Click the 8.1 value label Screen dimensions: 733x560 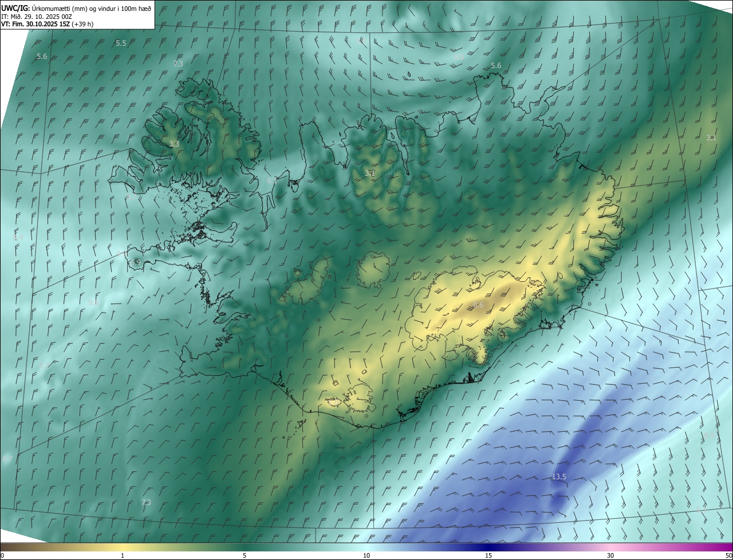pos(272,180)
